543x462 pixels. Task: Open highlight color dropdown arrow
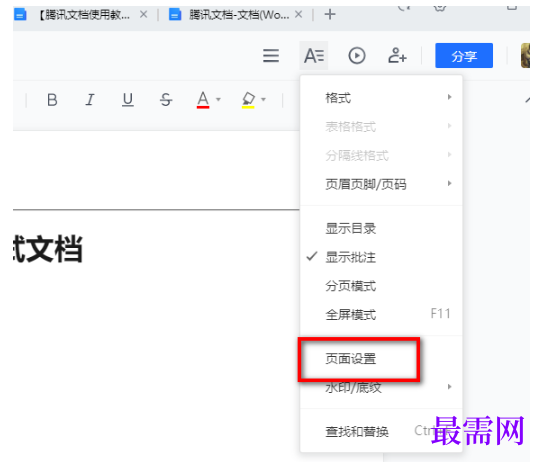click(x=263, y=100)
